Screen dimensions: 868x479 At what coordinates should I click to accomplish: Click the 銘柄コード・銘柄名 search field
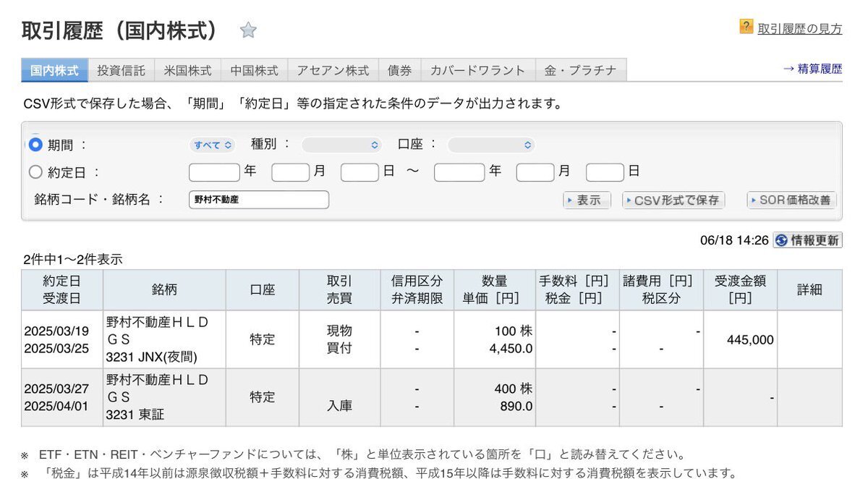tap(259, 200)
